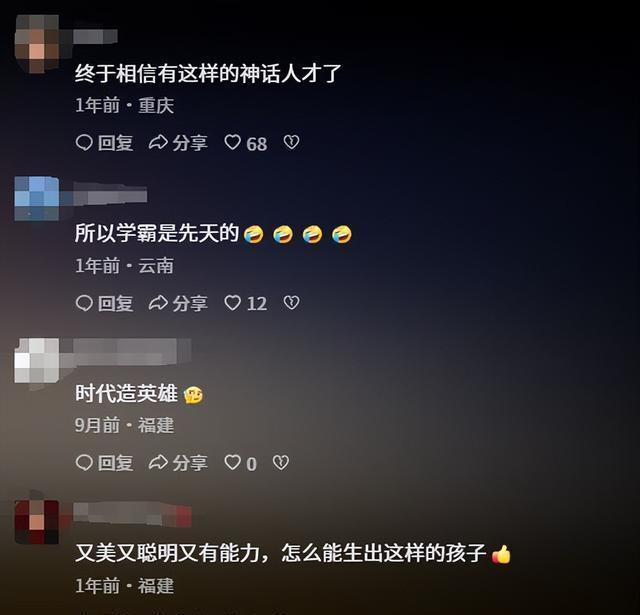
Task: Open the red avatar of the last commenter
Action: click(x=37, y=522)
